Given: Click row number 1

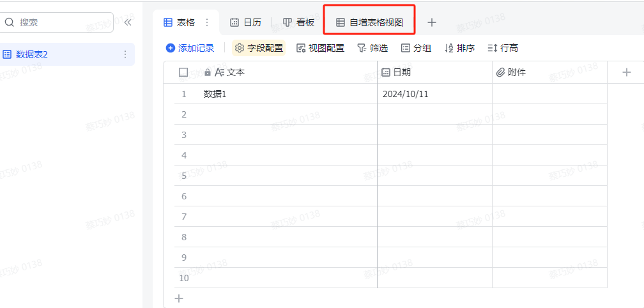Looking at the screenshot, I should point(184,94).
